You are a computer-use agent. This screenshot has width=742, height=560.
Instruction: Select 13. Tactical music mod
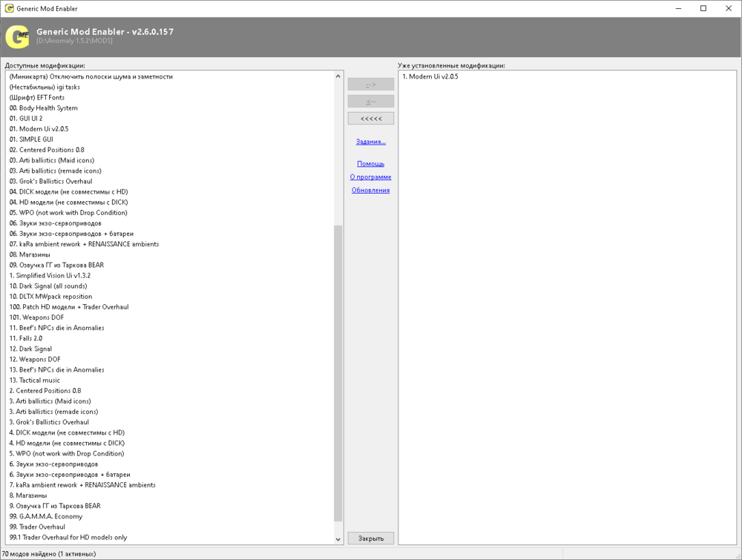35,381
